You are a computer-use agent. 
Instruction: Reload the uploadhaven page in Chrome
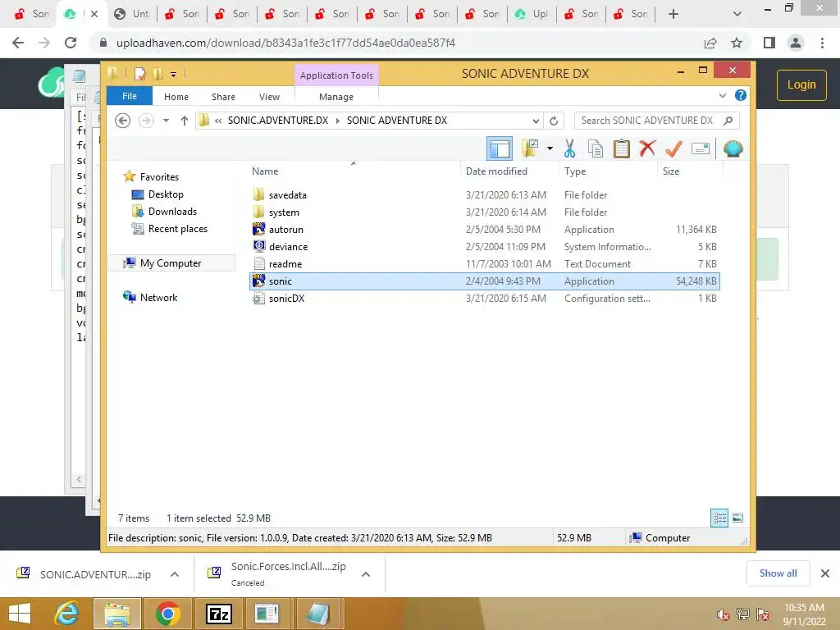point(71,43)
